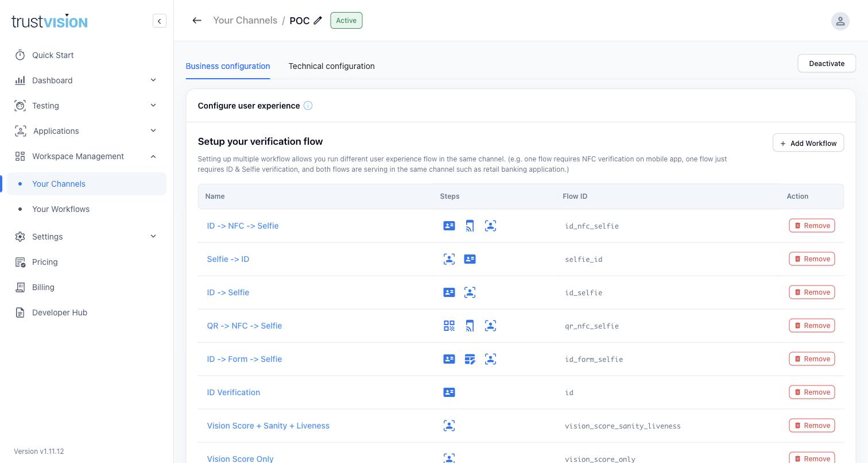This screenshot has width=868, height=463.
Task: Click the Active status badge
Action: click(x=346, y=21)
